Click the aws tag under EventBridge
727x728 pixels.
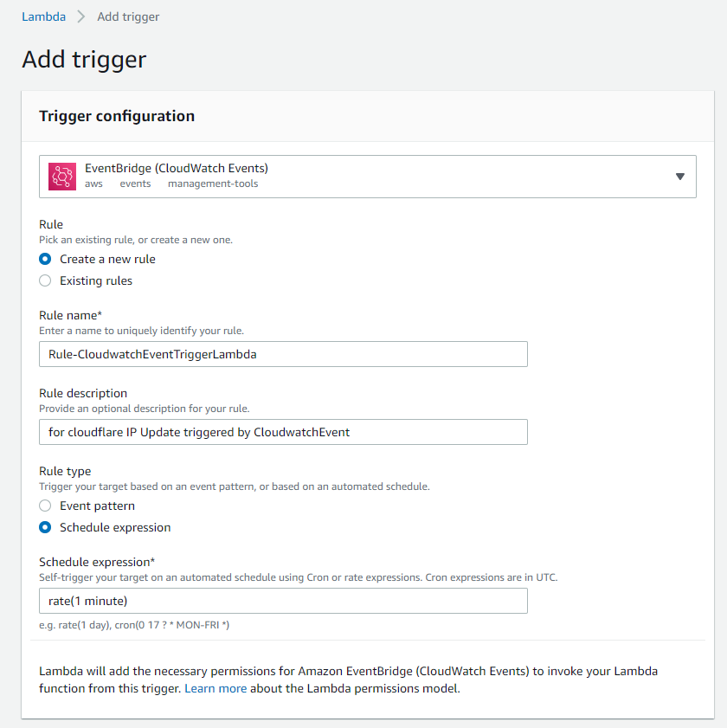point(93,184)
